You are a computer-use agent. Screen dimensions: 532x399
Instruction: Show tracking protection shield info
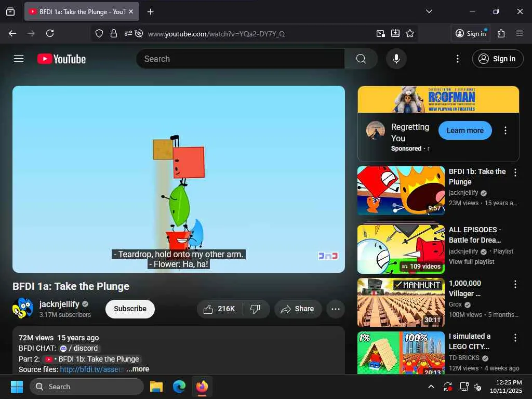(x=99, y=33)
